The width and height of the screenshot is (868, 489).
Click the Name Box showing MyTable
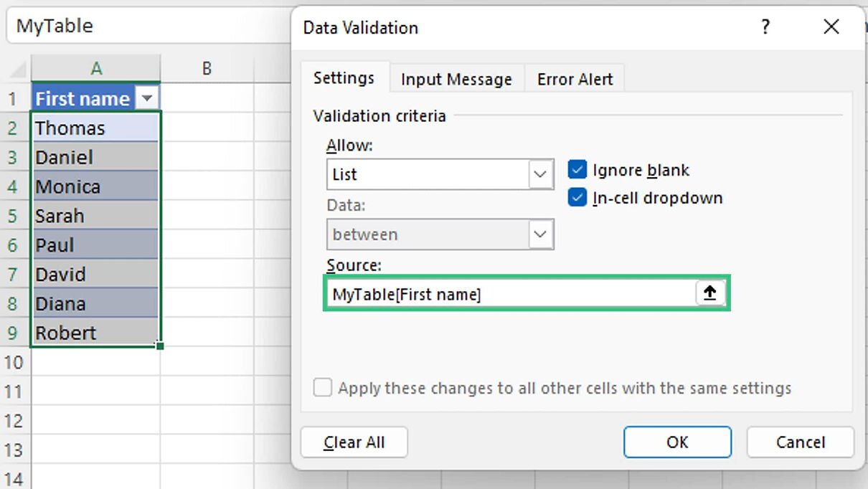(x=143, y=26)
